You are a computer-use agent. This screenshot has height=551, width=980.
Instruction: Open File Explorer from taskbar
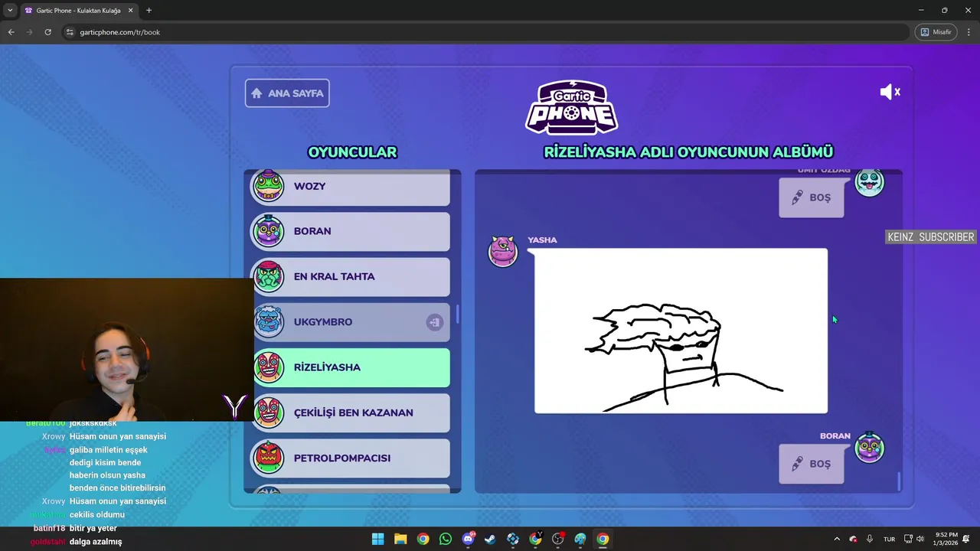[400, 539]
